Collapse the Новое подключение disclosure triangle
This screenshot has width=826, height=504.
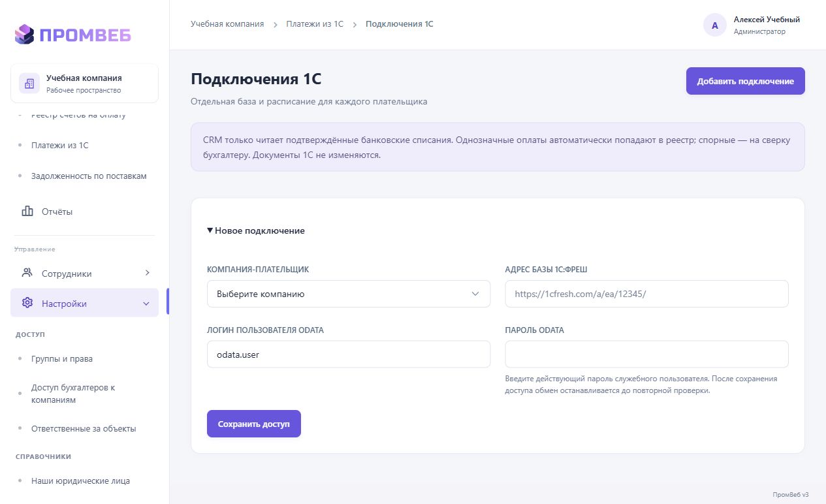(210, 230)
